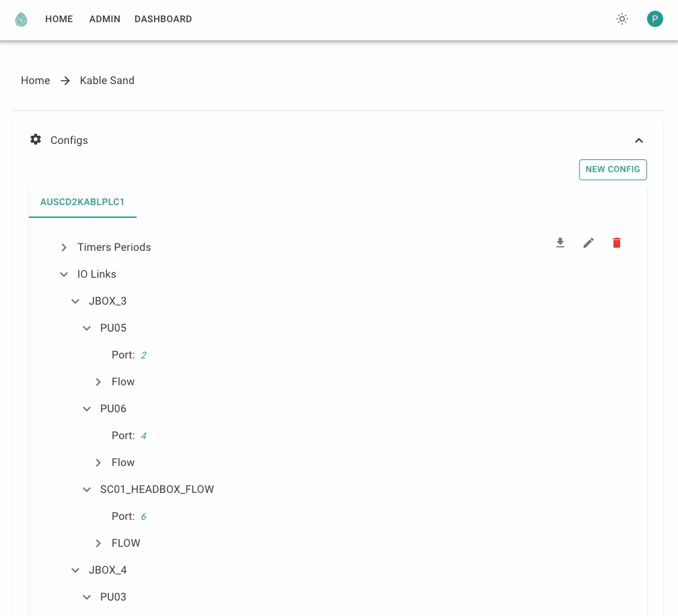
Task: Open the user avatar P menu
Action: click(x=654, y=19)
